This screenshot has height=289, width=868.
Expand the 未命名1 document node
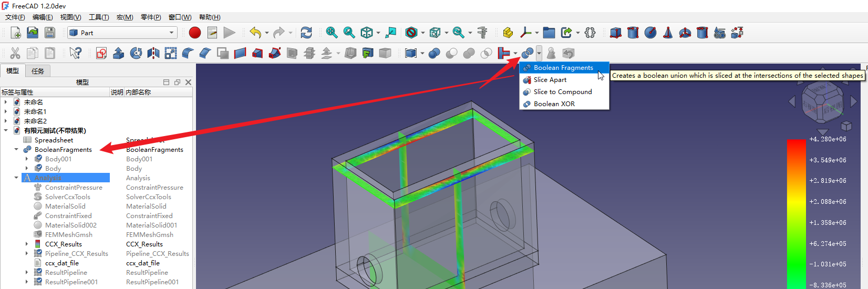pos(6,111)
